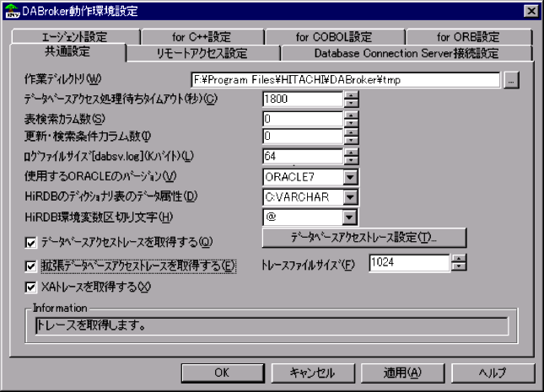This screenshot has height=392, width=544.
Task: Click the 更新・検索条件カラム数 input field
Action: (303, 136)
